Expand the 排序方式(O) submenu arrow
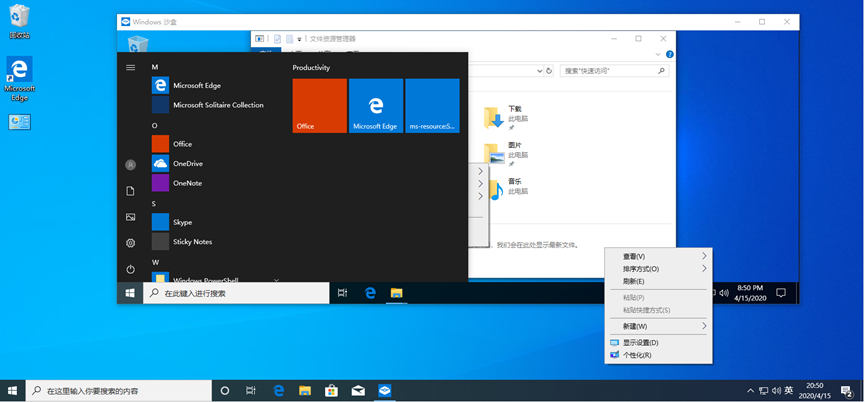This screenshot has width=865, height=402. [704, 269]
